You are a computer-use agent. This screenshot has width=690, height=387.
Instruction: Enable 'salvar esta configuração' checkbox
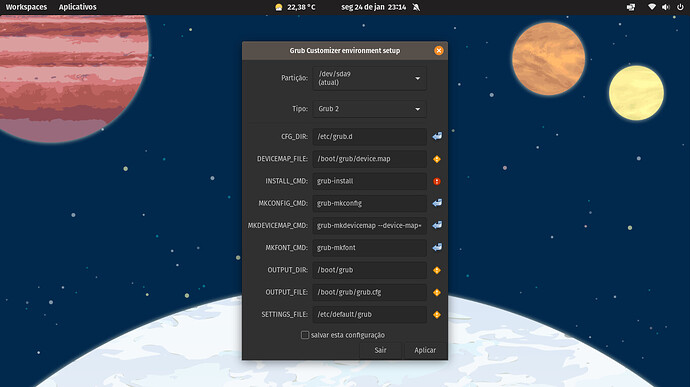coord(305,335)
